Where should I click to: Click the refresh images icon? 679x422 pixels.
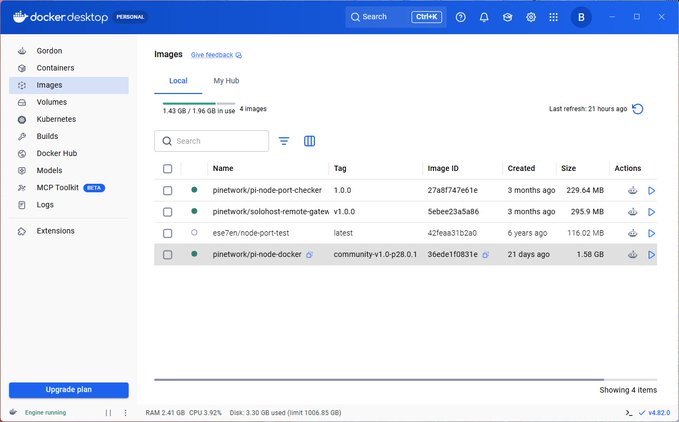point(637,109)
